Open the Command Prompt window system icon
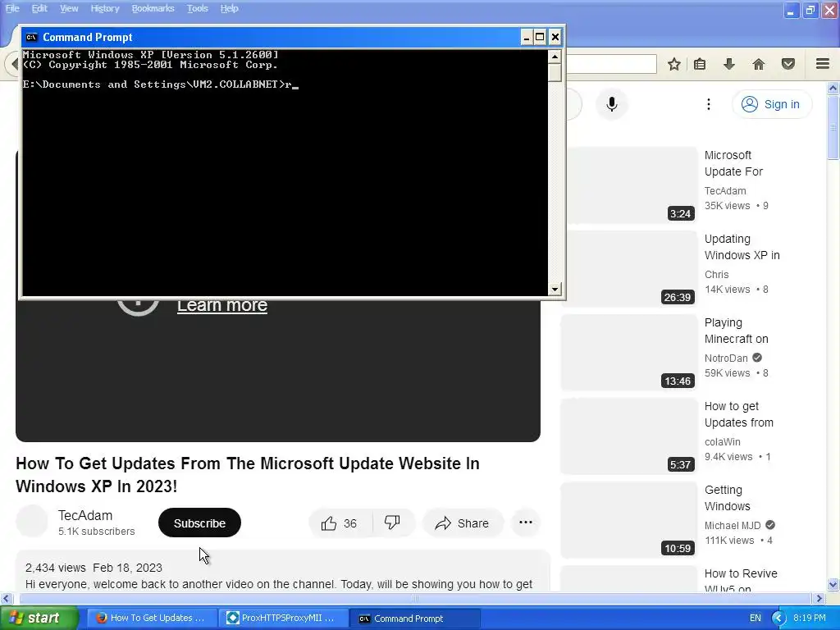 [x=32, y=37]
